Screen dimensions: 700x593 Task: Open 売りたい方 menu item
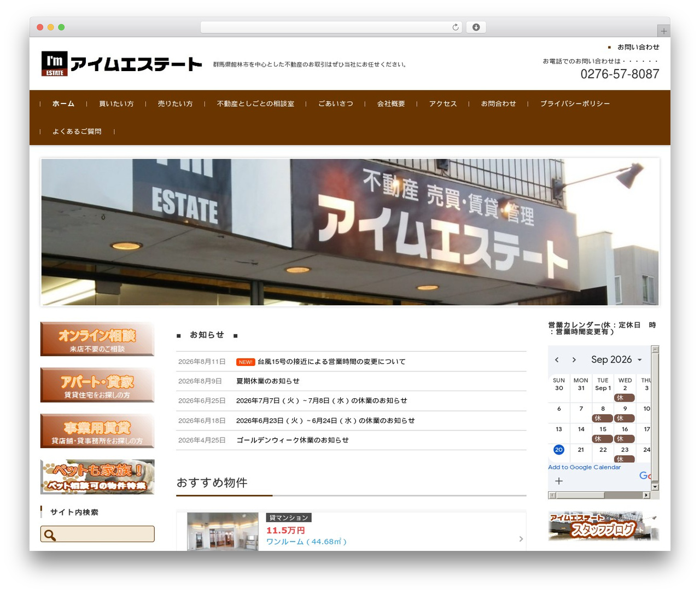pyautogui.click(x=175, y=104)
